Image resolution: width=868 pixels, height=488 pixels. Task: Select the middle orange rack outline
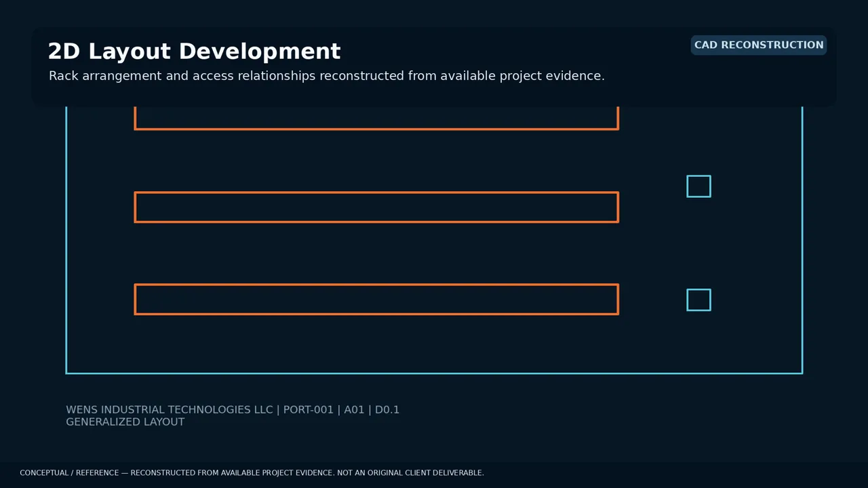(376, 207)
